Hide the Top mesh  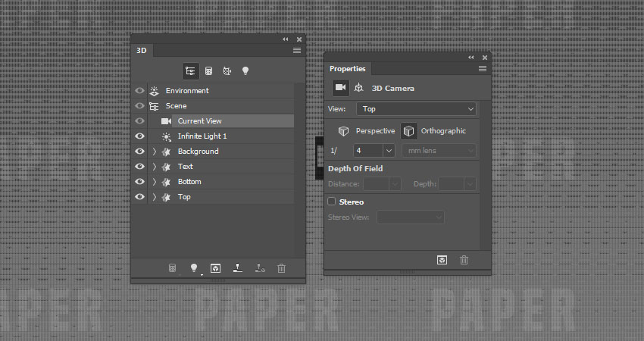(x=139, y=197)
